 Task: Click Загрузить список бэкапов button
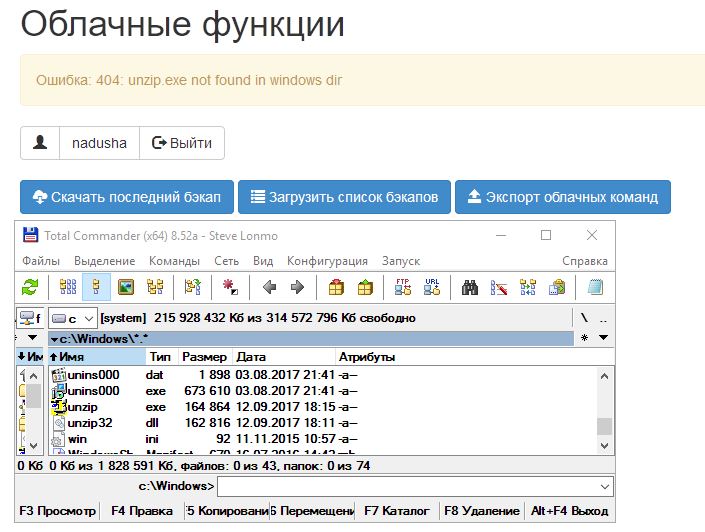click(x=344, y=197)
